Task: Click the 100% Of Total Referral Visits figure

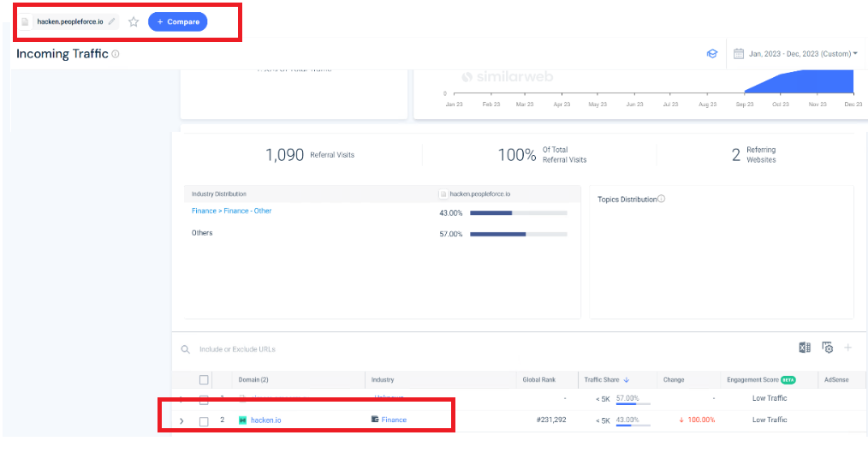Action: pos(517,155)
